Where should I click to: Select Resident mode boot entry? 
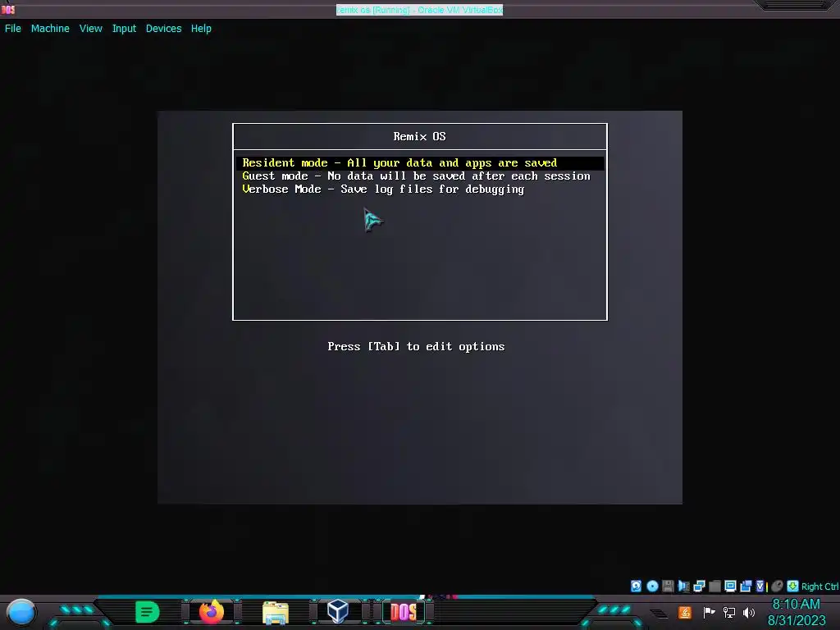(x=420, y=163)
